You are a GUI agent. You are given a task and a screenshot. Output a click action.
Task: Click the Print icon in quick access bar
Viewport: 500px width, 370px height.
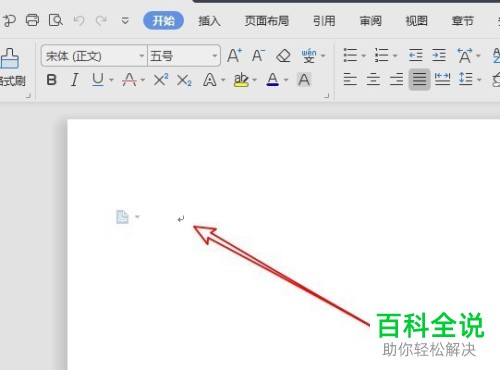pyautogui.click(x=32, y=21)
